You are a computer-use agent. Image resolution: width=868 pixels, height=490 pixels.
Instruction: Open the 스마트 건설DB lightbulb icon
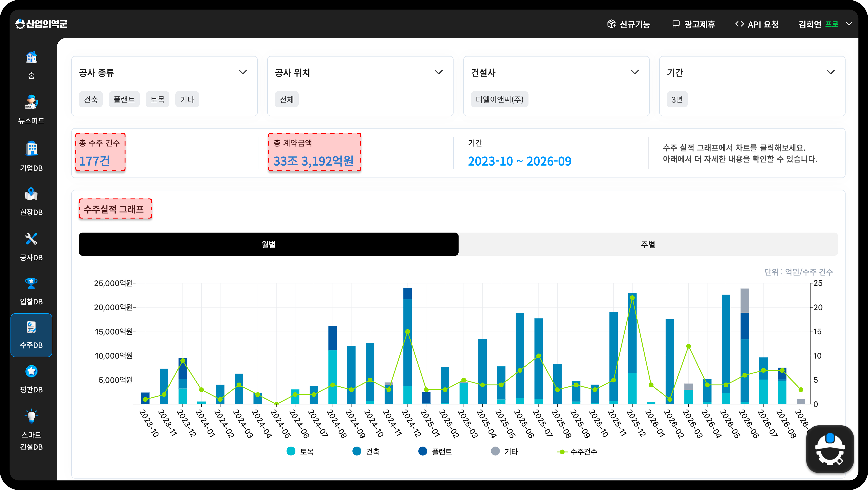coord(31,416)
